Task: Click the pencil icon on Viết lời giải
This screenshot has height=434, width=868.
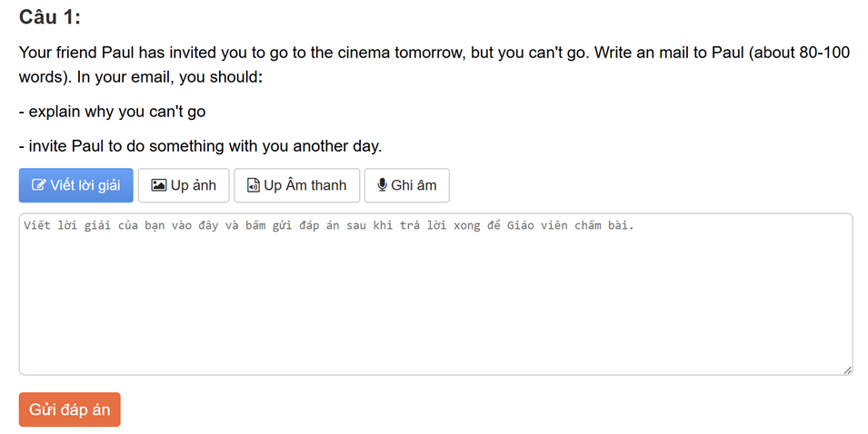Action: [39, 185]
